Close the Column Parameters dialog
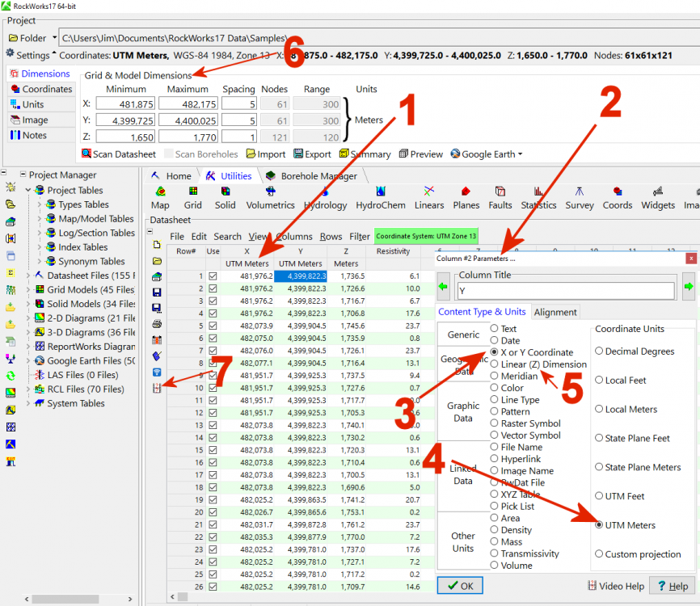 (691, 258)
